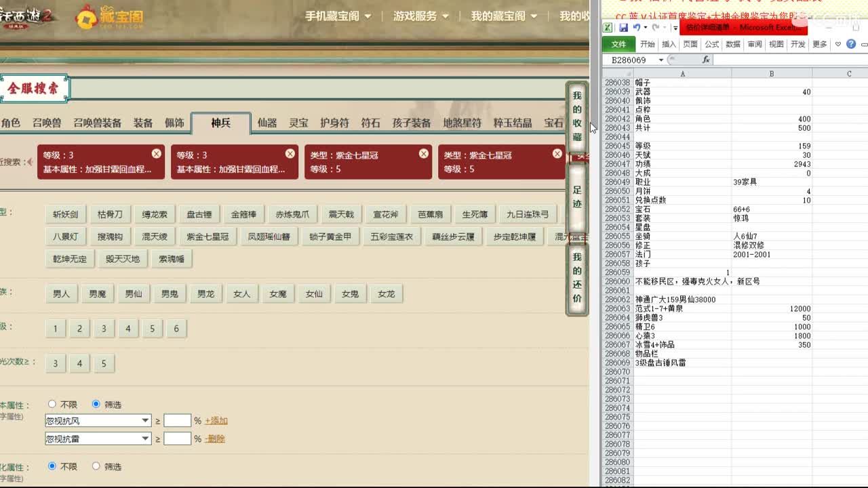Image resolution: width=868 pixels, height=488 pixels.
Task: Open Customize Quick Access Toolbar dropdown
Action: tap(675, 28)
